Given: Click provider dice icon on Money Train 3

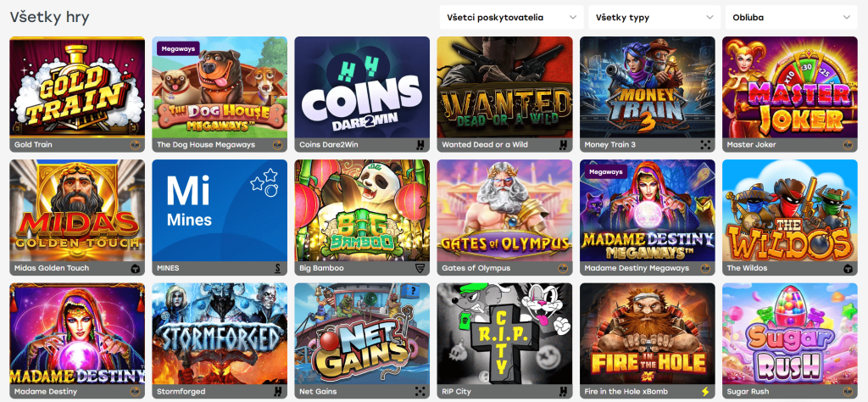Looking at the screenshot, I should coord(705,145).
